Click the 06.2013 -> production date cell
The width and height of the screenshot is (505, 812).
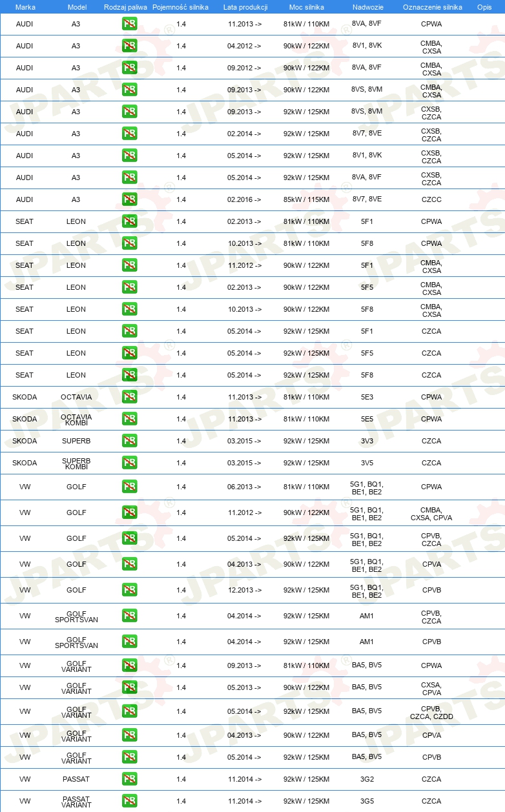[x=245, y=487]
